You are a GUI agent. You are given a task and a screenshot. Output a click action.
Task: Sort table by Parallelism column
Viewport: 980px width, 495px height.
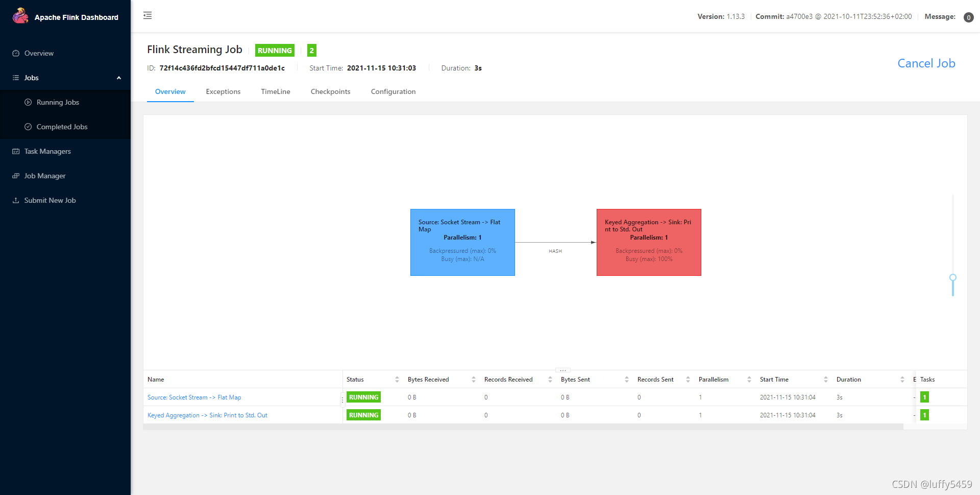(749, 380)
